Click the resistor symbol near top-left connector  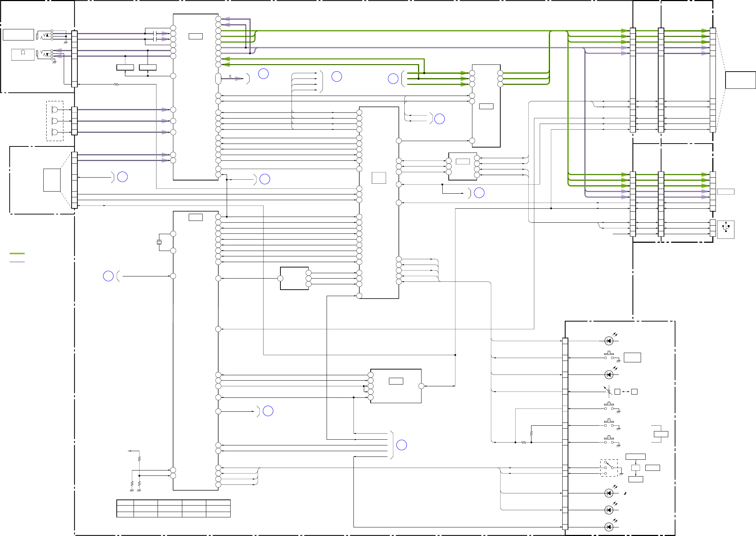click(x=116, y=84)
